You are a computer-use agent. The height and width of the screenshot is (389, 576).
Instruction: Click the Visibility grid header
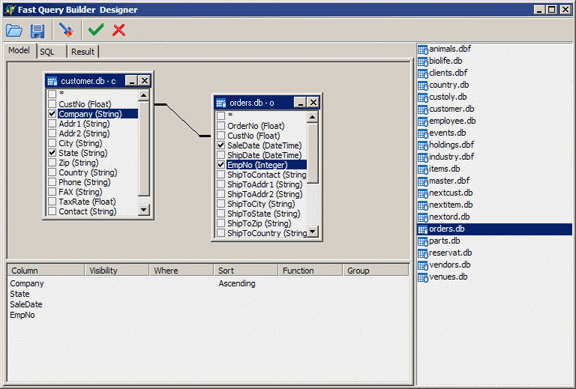[117, 270]
